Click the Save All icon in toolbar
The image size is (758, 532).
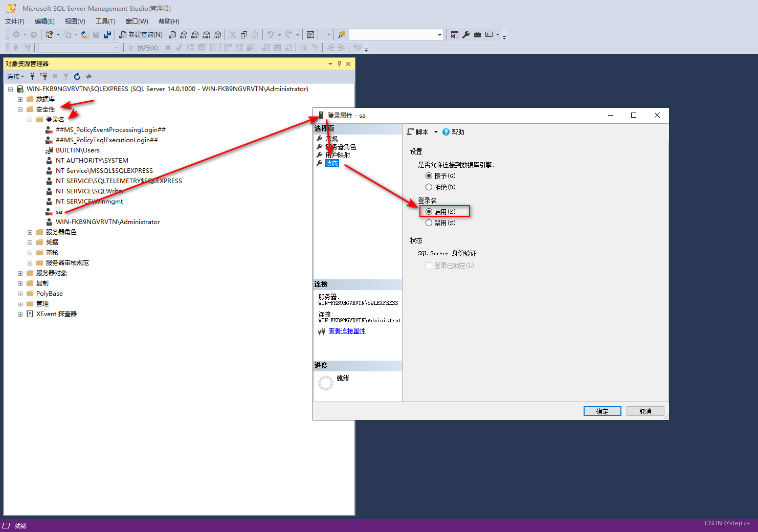click(107, 35)
